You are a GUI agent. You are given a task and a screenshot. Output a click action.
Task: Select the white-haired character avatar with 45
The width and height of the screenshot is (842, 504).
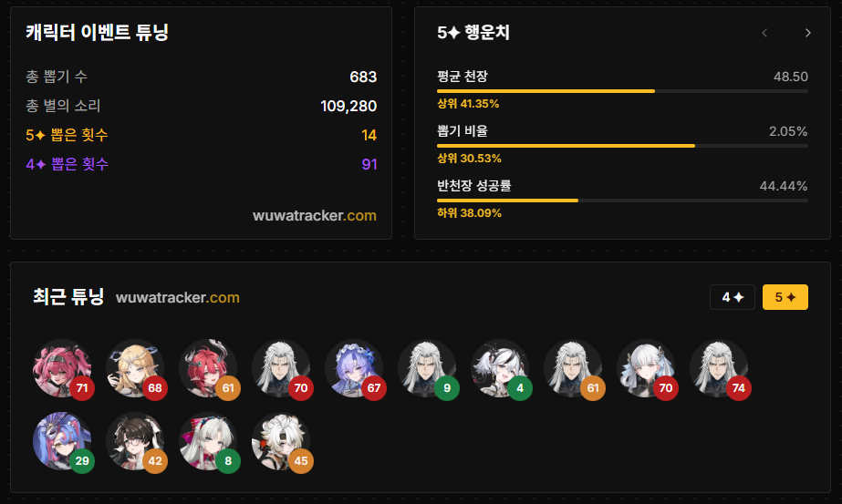coord(281,441)
